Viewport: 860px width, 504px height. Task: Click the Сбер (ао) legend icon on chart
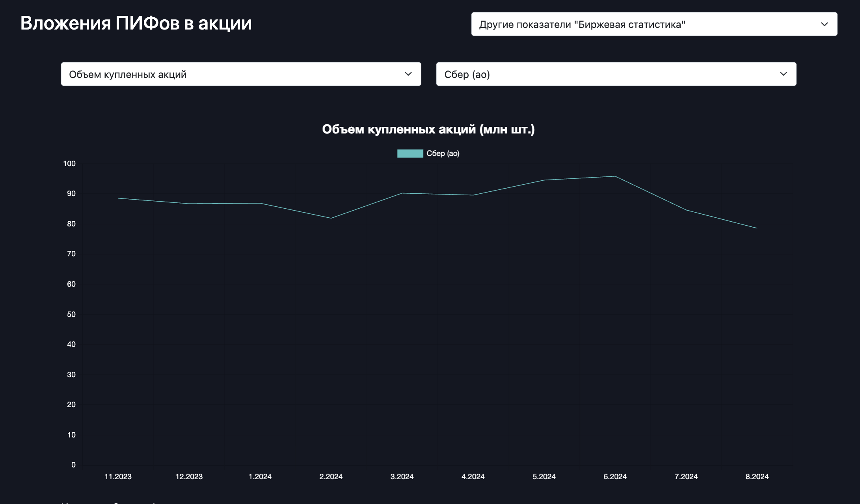tap(410, 153)
